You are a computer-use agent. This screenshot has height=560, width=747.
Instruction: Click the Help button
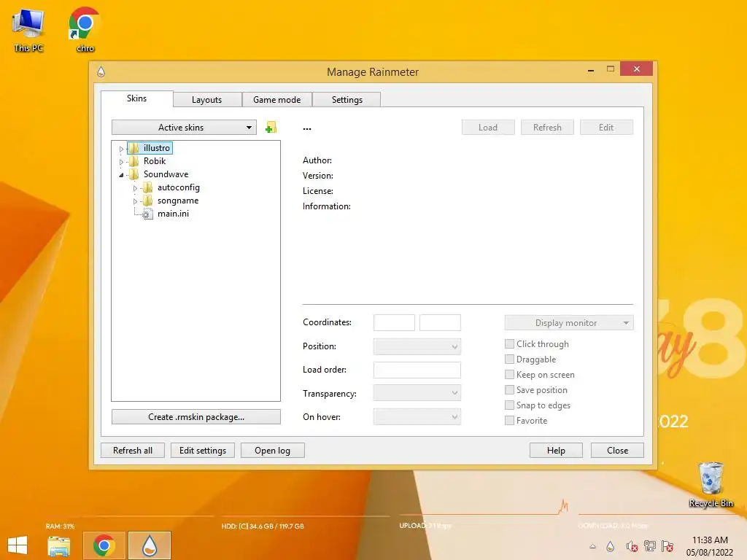[556, 450]
